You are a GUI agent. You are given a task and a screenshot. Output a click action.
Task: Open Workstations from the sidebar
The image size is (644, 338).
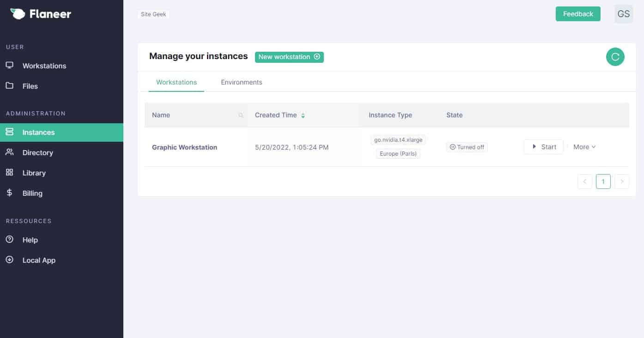coord(44,66)
